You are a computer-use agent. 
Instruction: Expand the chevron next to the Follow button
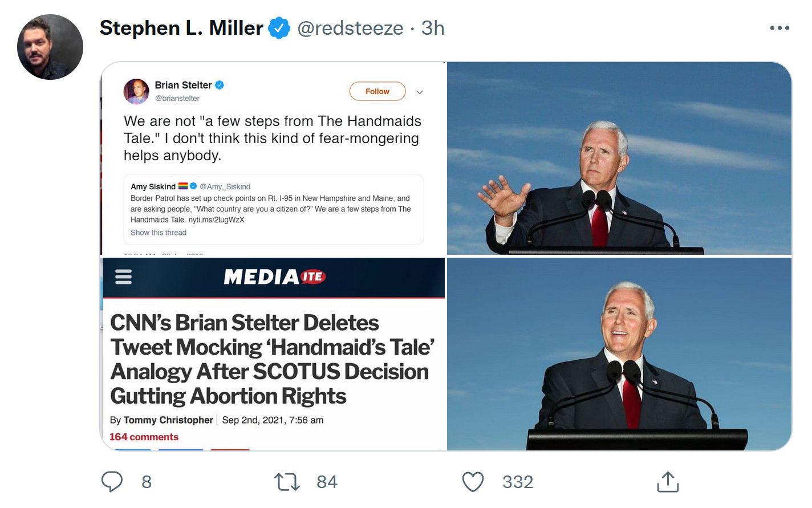[420, 92]
